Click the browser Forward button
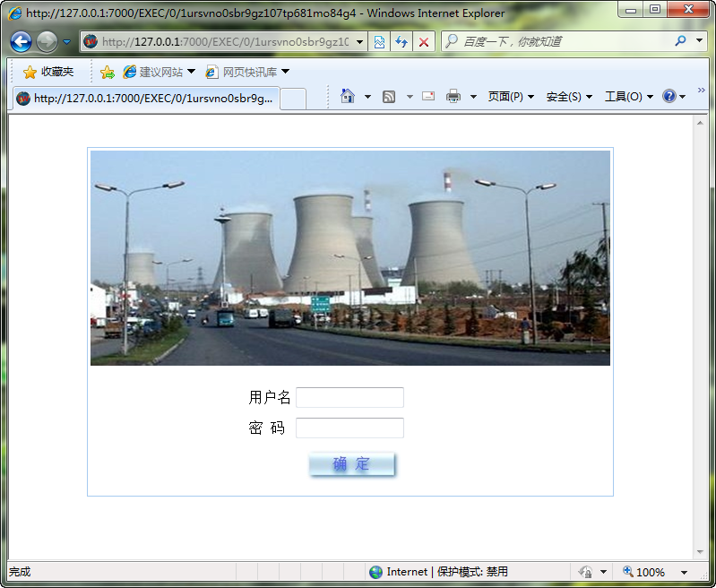The image size is (716, 588). tap(47, 42)
